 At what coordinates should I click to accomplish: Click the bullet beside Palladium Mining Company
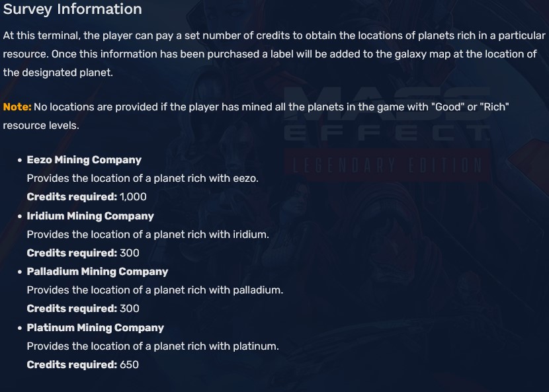pos(20,272)
